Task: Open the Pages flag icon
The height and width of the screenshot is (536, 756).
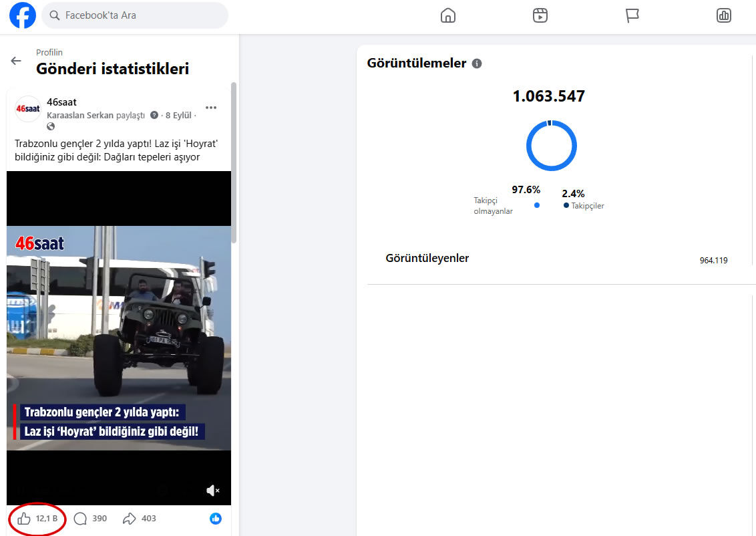Action: pos(632,15)
